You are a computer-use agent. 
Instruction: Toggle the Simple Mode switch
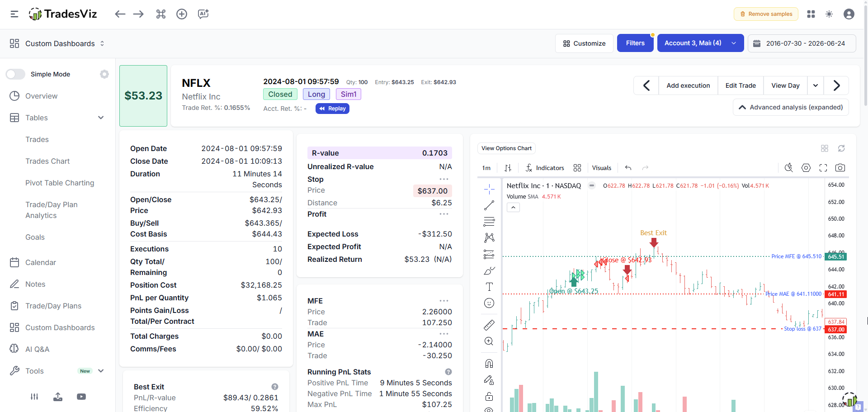[15, 74]
